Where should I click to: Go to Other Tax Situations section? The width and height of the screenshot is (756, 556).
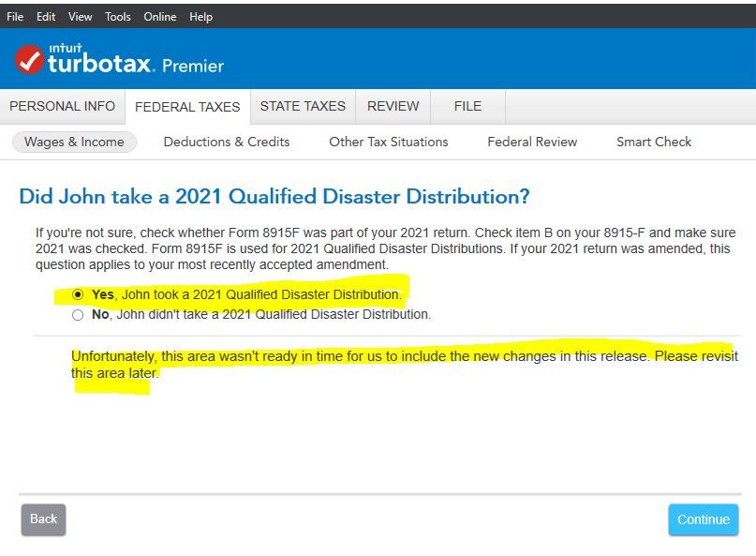pyautogui.click(x=389, y=142)
